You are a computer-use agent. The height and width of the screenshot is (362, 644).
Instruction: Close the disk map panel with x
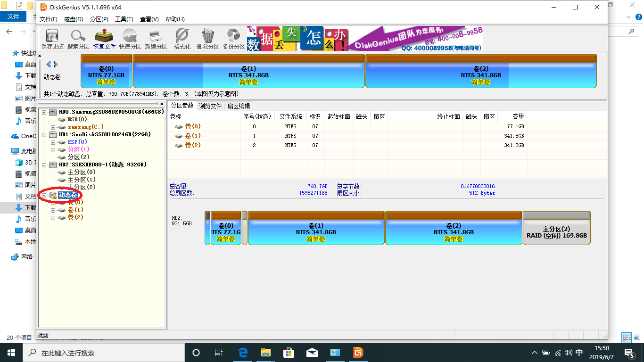click(x=40, y=56)
